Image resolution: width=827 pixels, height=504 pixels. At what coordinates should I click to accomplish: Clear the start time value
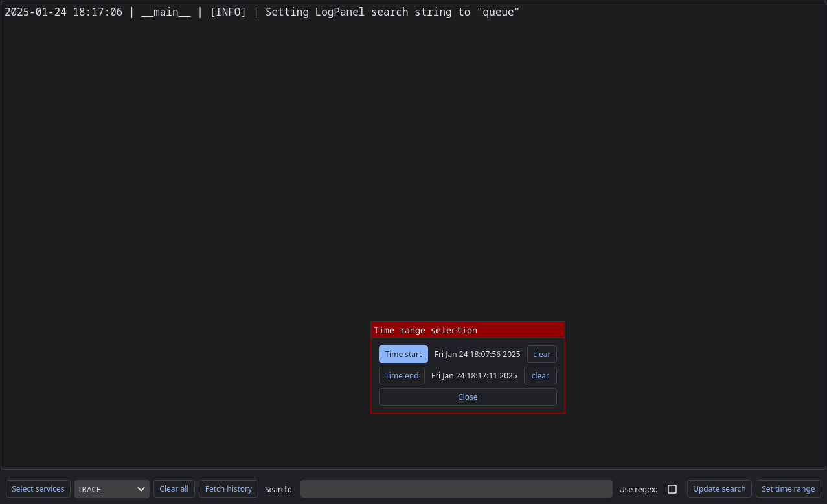click(x=541, y=354)
